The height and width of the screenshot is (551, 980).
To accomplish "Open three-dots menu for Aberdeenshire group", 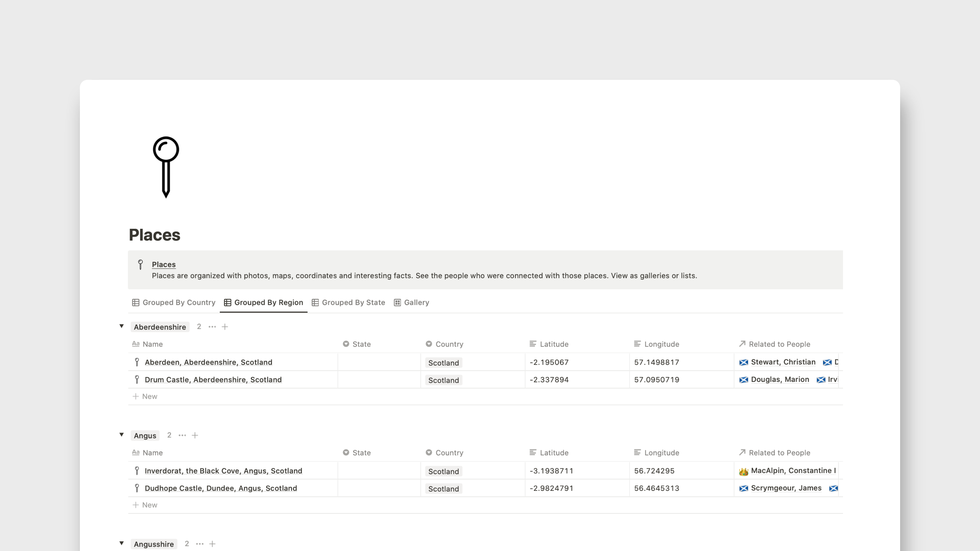I will (212, 327).
